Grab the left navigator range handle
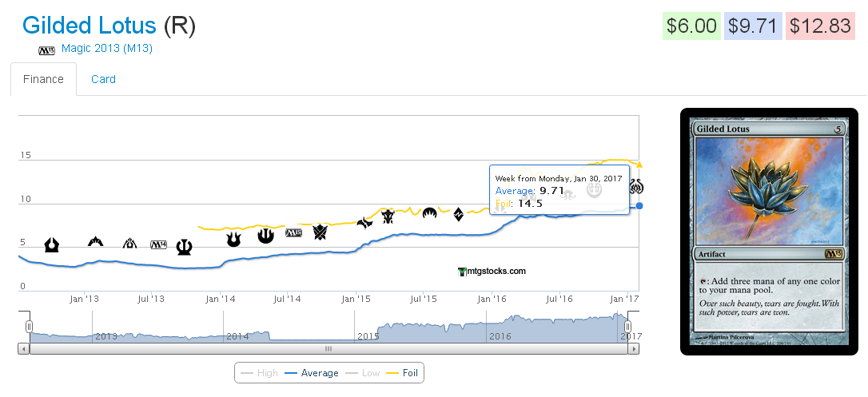The image size is (868, 397). (30, 326)
